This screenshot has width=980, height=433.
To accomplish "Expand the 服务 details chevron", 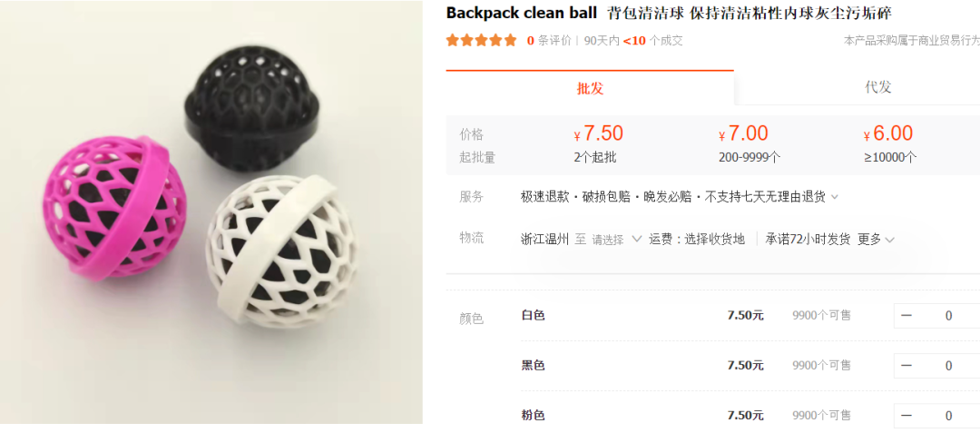I will [834, 198].
